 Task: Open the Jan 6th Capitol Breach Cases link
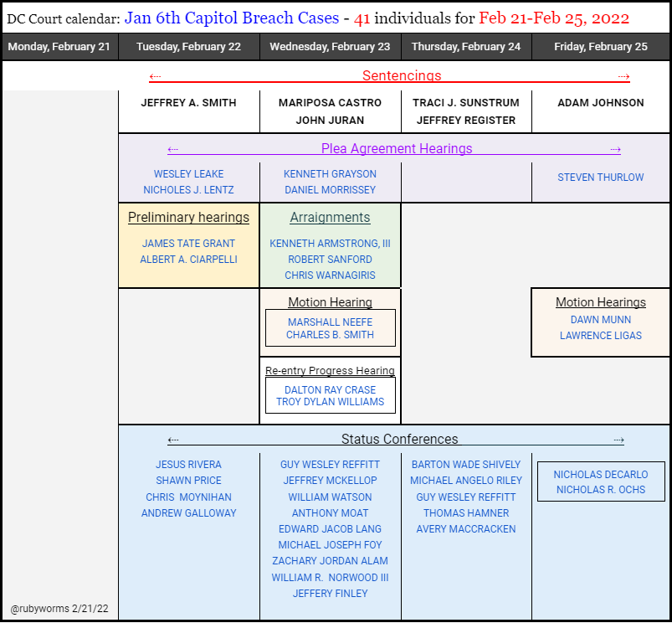click(x=229, y=18)
